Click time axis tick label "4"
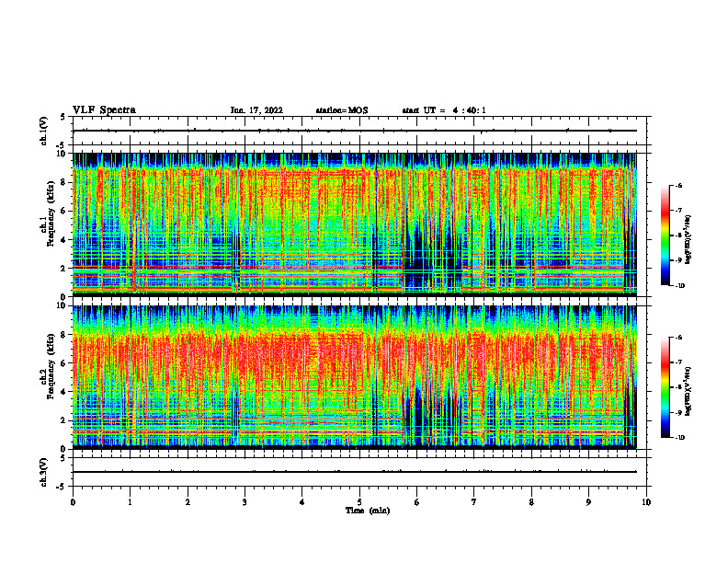Image resolution: width=728 pixels, height=563 pixels. (302, 502)
